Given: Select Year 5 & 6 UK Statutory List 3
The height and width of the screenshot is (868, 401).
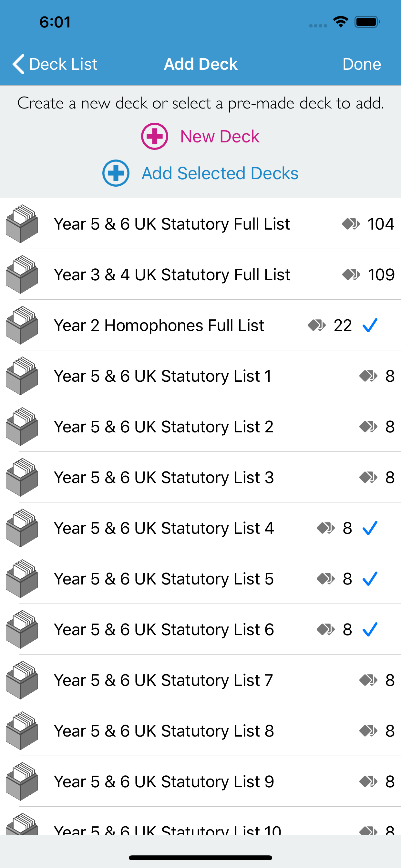Looking at the screenshot, I should pos(200,477).
